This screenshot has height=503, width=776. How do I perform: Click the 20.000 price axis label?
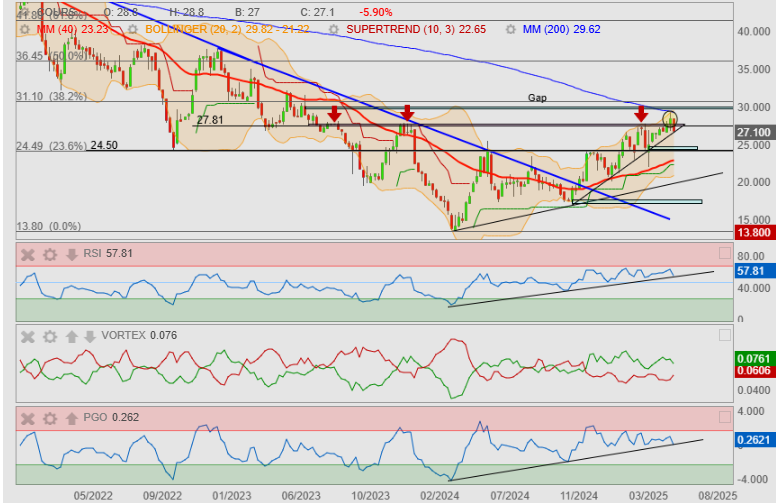(x=754, y=182)
